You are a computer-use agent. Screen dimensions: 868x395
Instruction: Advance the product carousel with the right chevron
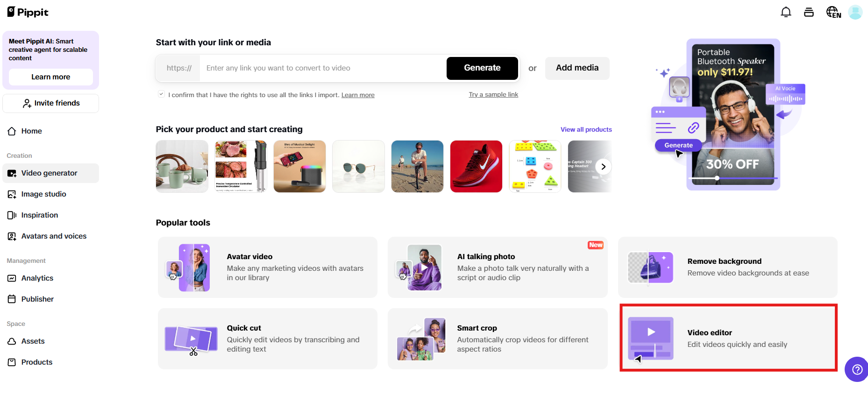tap(603, 166)
